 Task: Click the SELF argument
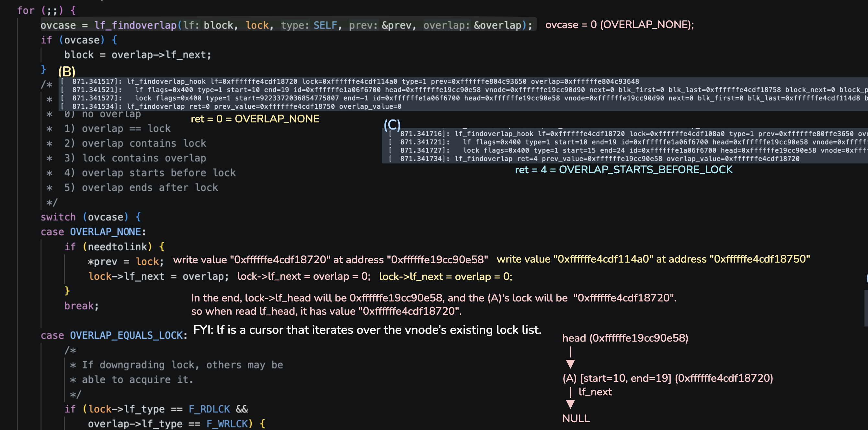click(x=325, y=25)
